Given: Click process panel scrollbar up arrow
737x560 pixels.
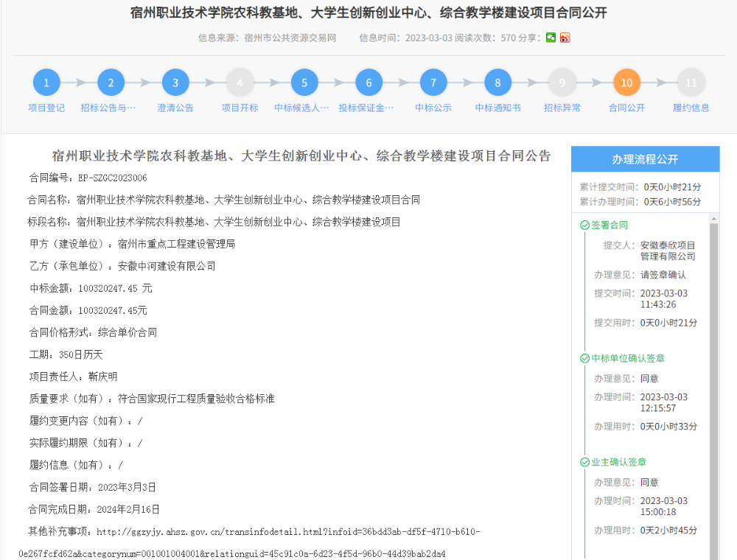Looking at the screenshot, I should tap(714, 218).
